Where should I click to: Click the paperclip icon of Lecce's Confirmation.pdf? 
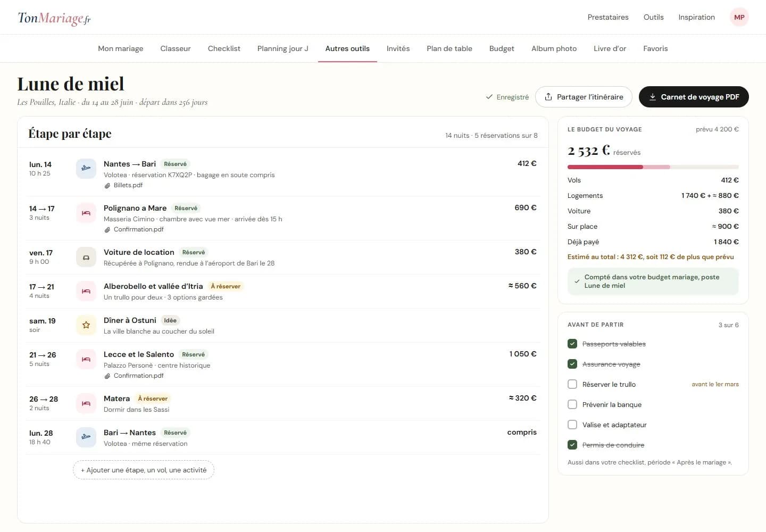[x=107, y=376]
